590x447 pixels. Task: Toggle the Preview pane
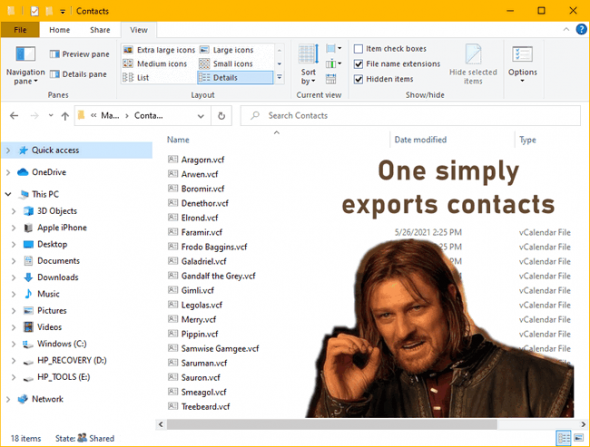79,54
